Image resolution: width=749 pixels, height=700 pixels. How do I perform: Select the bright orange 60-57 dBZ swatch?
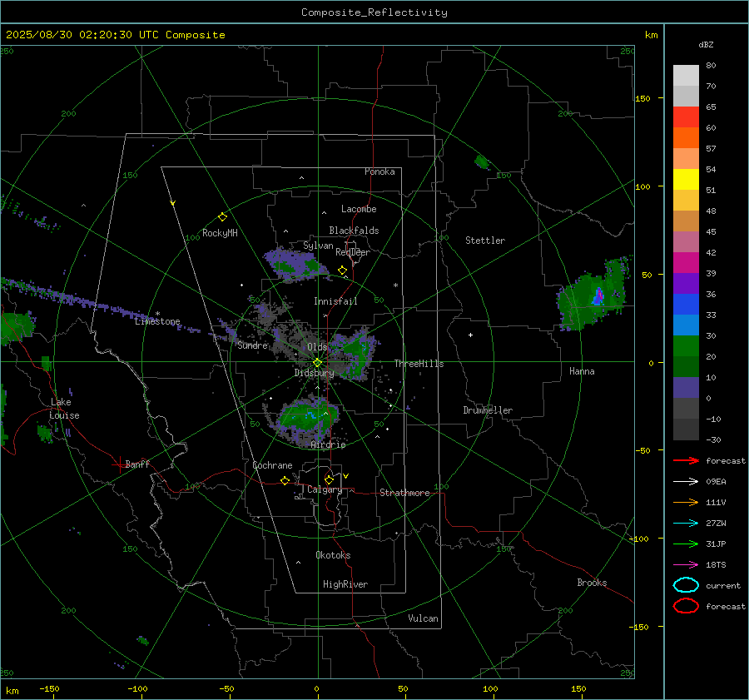(686, 138)
